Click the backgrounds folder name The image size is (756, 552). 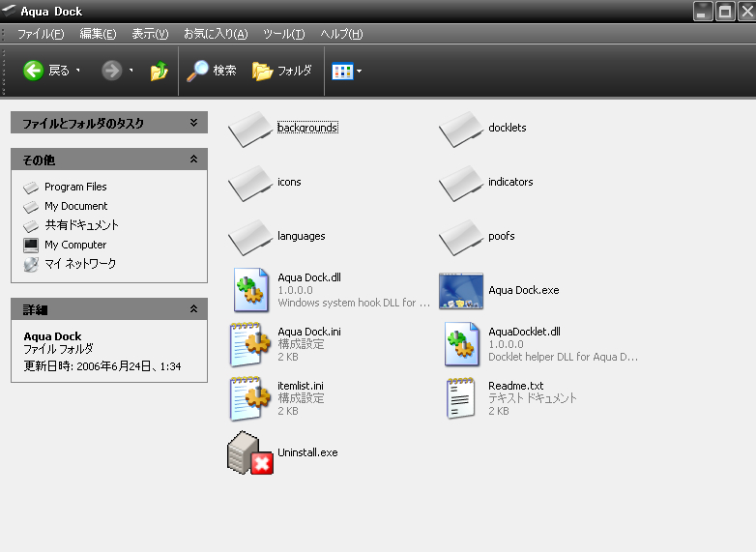click(x=307, y=128)
